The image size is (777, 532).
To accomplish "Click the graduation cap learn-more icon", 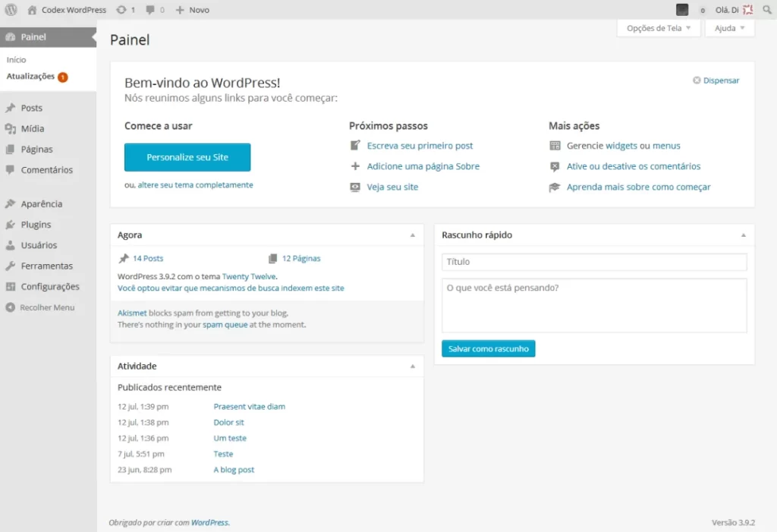I will [555, 187].
